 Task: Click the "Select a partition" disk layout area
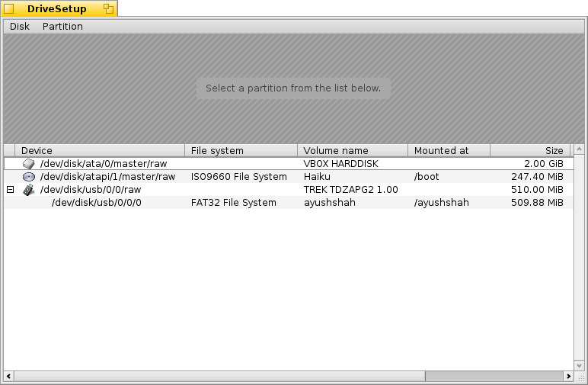pos(293,88)
